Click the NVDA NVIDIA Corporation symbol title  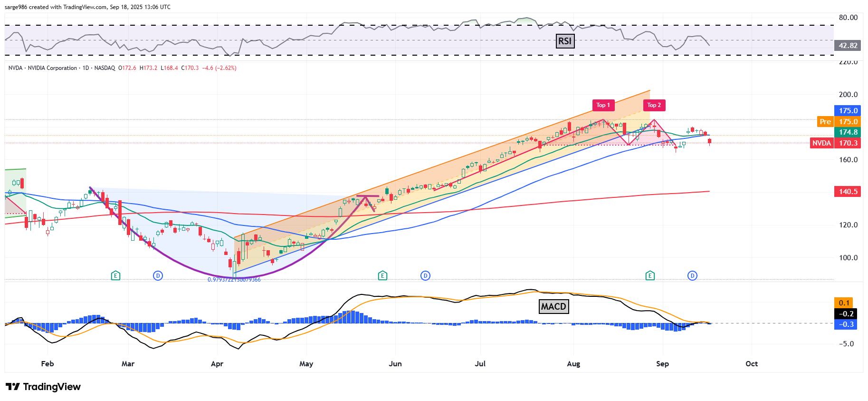pos(43,68)
